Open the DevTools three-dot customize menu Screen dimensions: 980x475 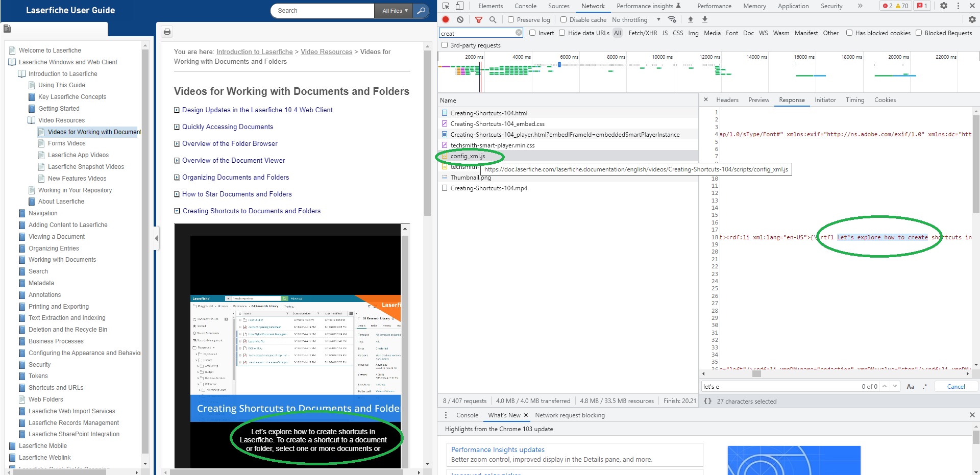click(x=958, y=6)
